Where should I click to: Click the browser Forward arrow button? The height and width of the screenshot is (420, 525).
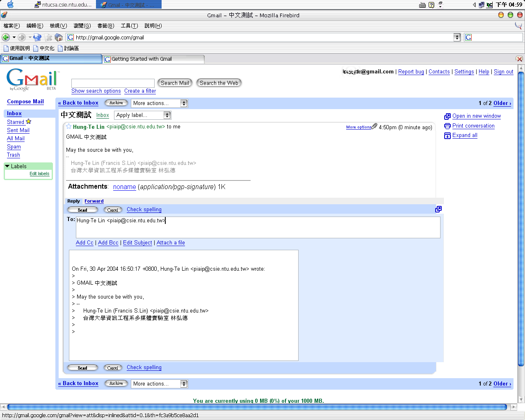pyautogui.click(x=22, y=37)
